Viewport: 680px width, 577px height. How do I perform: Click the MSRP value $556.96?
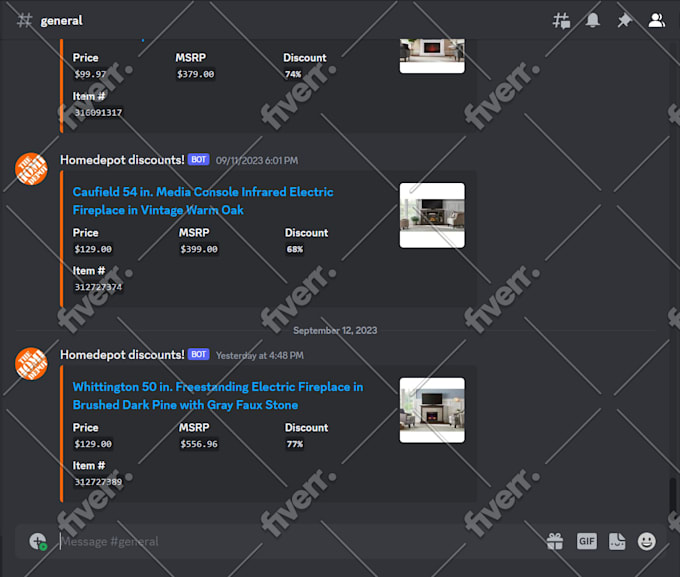click(199, 444)
